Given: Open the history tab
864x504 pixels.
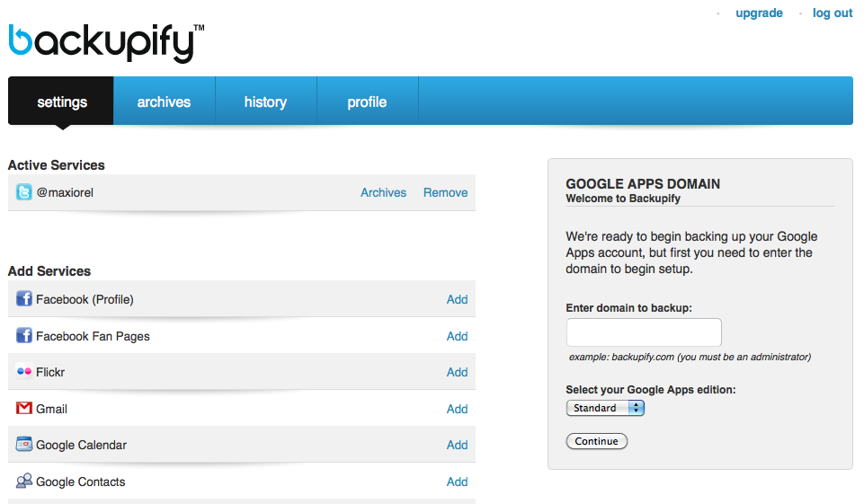Looking at the screenshot, I should [265, 101].
